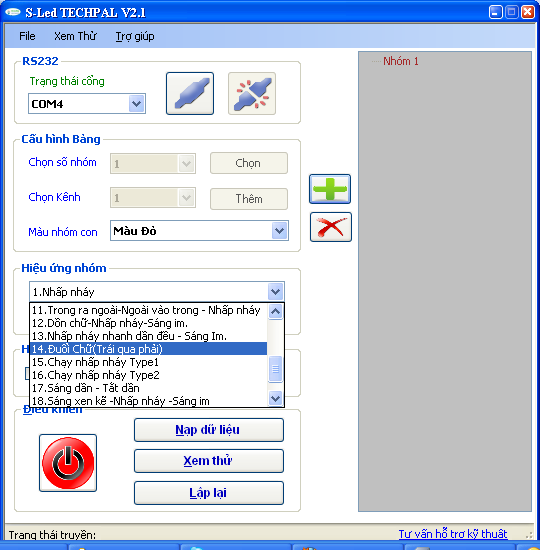Image resolution: width=542 pixels, height=550 pixels.
Task: Click the red X delete button
Action: [330, 227]
